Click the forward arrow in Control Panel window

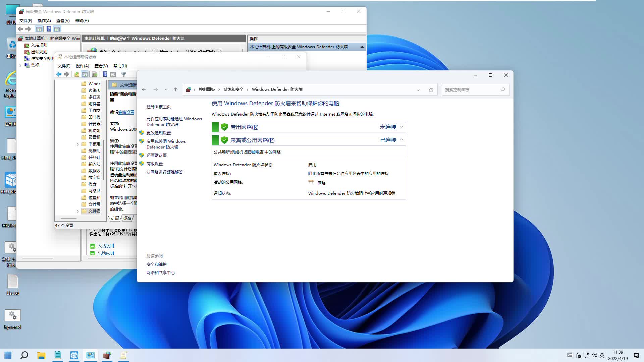(156, 89)
